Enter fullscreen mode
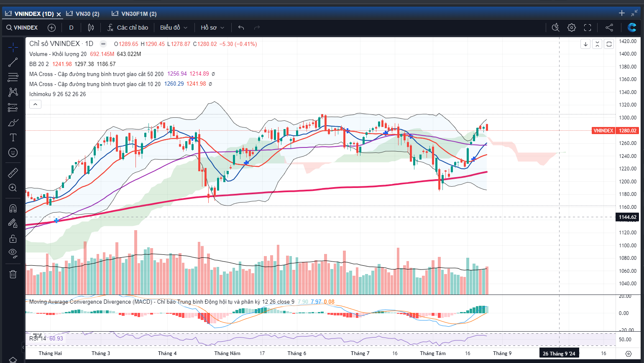This screenshot has height=363, width=644. click(588, 28)
